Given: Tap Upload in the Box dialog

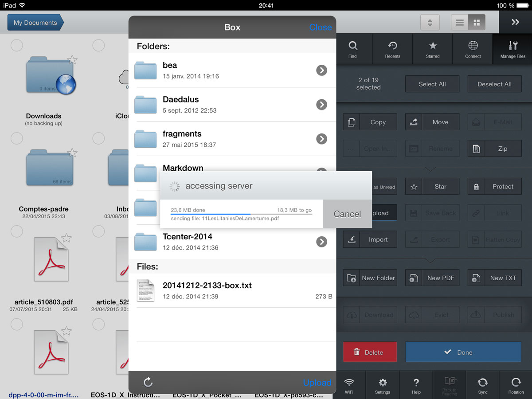Looking at the screenshot, I should 317,383.
